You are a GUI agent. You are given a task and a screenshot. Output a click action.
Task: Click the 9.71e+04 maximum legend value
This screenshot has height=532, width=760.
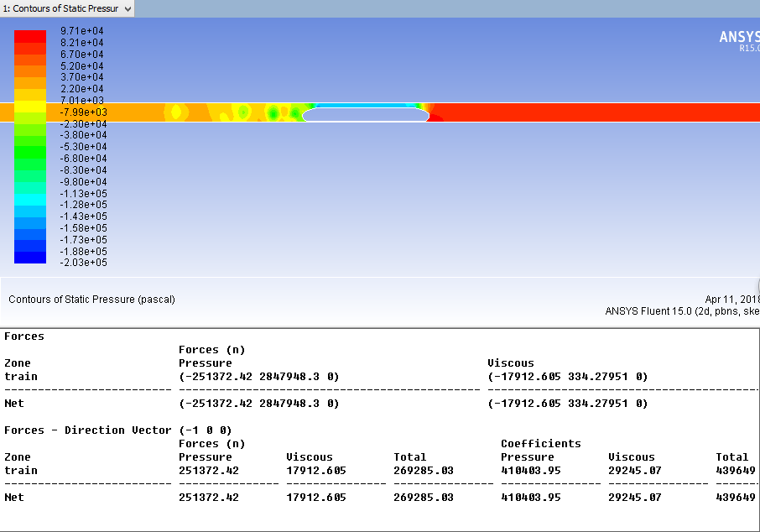(x=82, y=31)
